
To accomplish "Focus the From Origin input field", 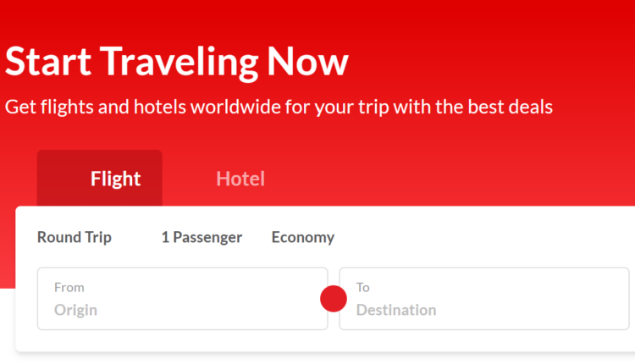I will click(x=182, y=299).
